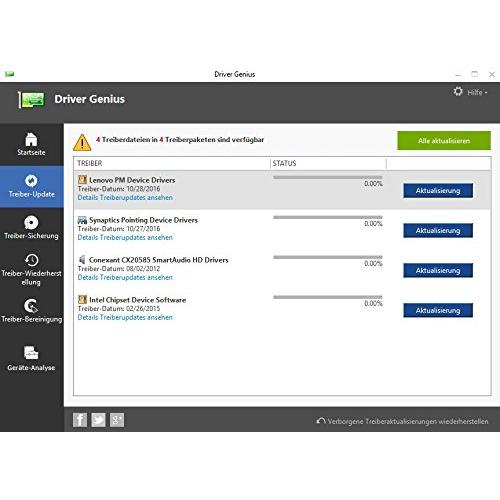The height and width of the screenshot is (500, 500).
Task: View update details for Lenovo PM drivers
Action: [125, 197]
